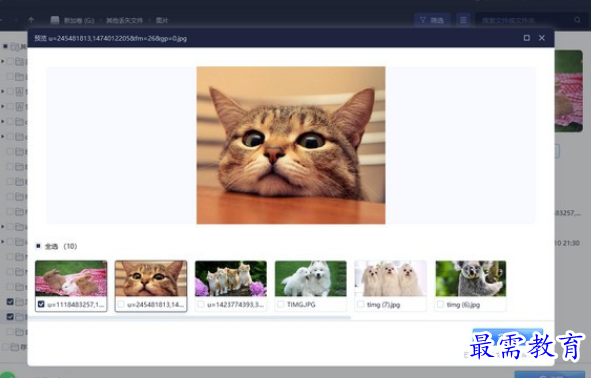Close the preview dialog
This screenshot has height=378, width=591.
[x=542, y=38]
